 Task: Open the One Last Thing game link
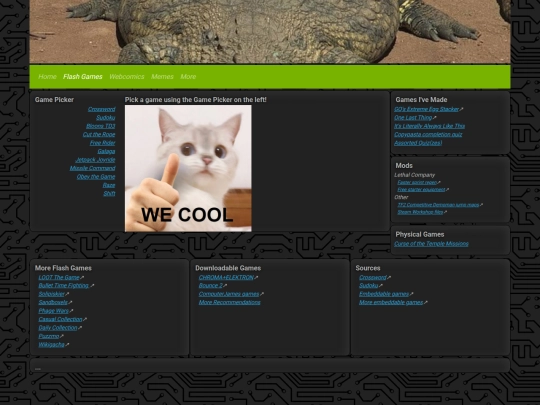[413, 117]
